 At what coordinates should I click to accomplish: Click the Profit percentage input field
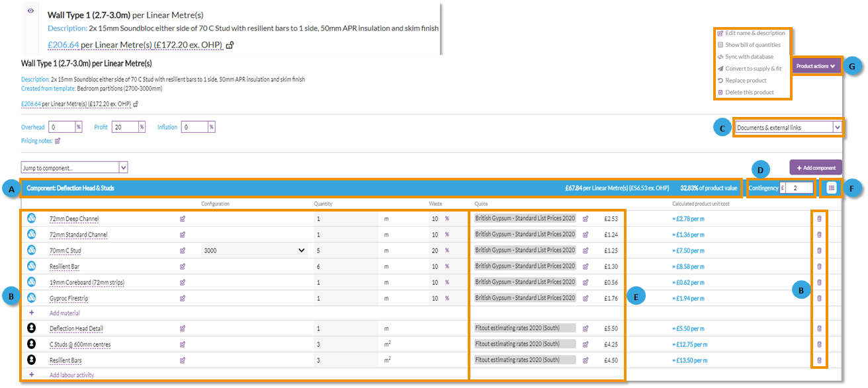(x=124, y=127)
